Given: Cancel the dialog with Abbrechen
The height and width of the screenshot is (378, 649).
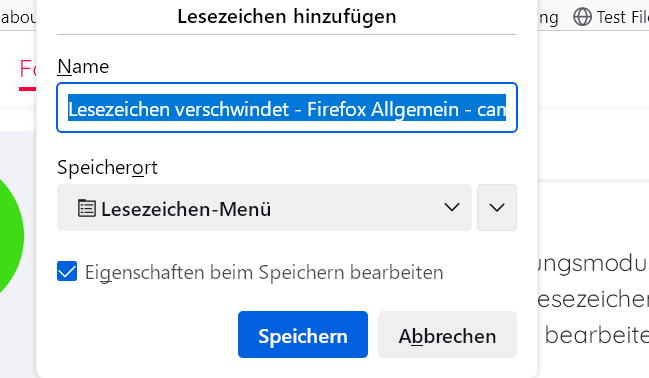Looking at the screenshot, I should 447,335.
